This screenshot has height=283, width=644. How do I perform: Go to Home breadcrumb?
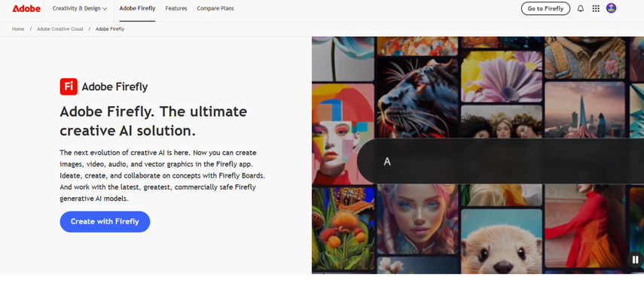point(18,29)
